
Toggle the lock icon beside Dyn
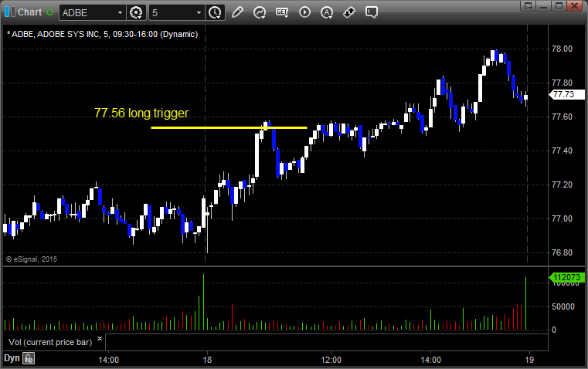tap(29, 358)
